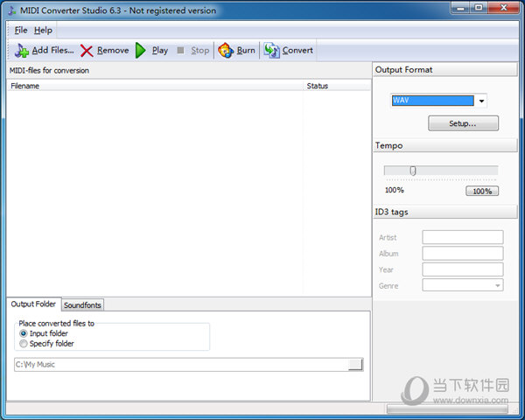Click the app icon in title bar
The width and height of the screenshot is (525, 420).
tap(11, 10)
